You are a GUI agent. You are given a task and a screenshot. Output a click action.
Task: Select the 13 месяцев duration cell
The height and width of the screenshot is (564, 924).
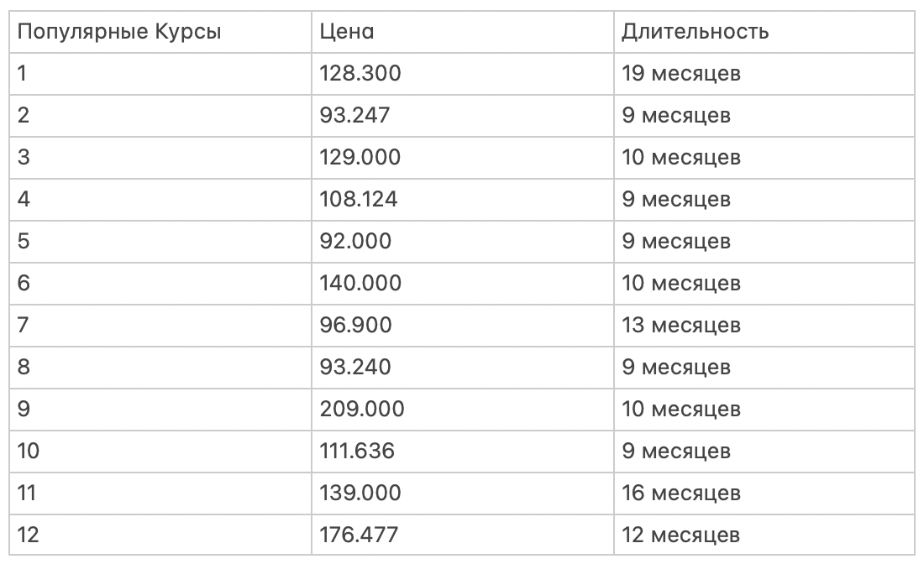681,326
